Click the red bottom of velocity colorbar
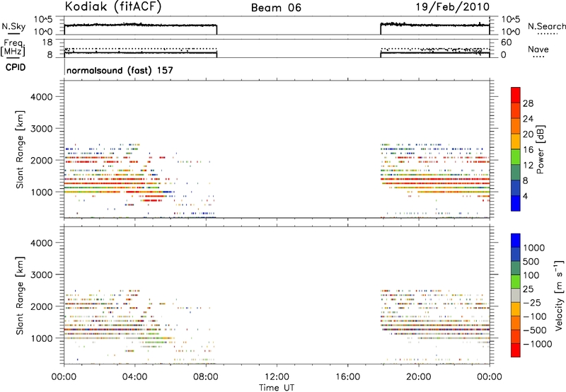The height and width of the screenshot is (392, 566). point(516,350)
